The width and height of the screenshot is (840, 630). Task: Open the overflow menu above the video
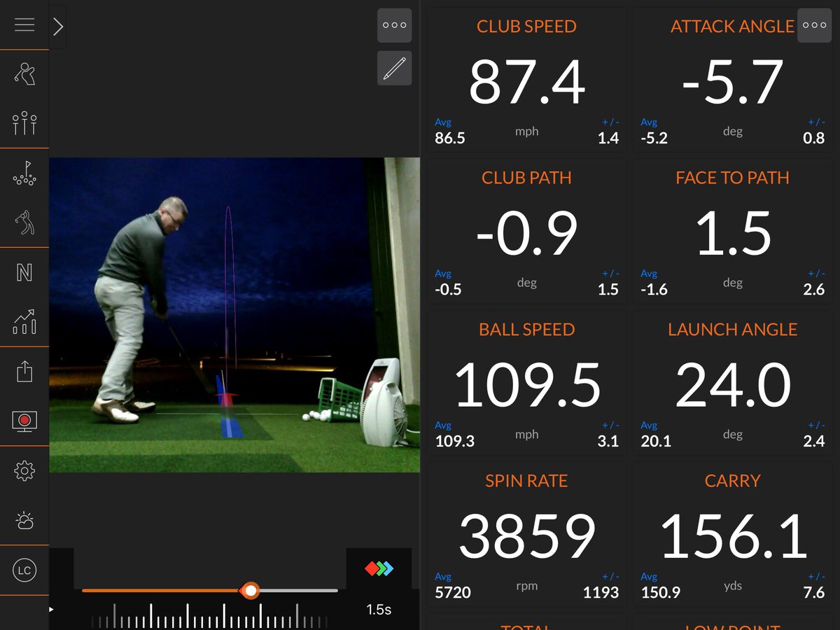pos(394,25)
